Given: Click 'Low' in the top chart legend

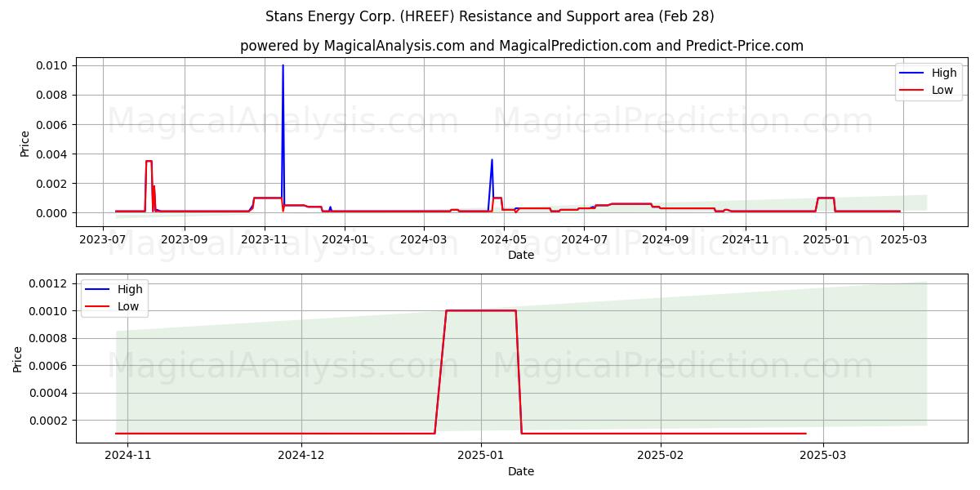Looking at the screenshot, I should click(x=942, y=90).
